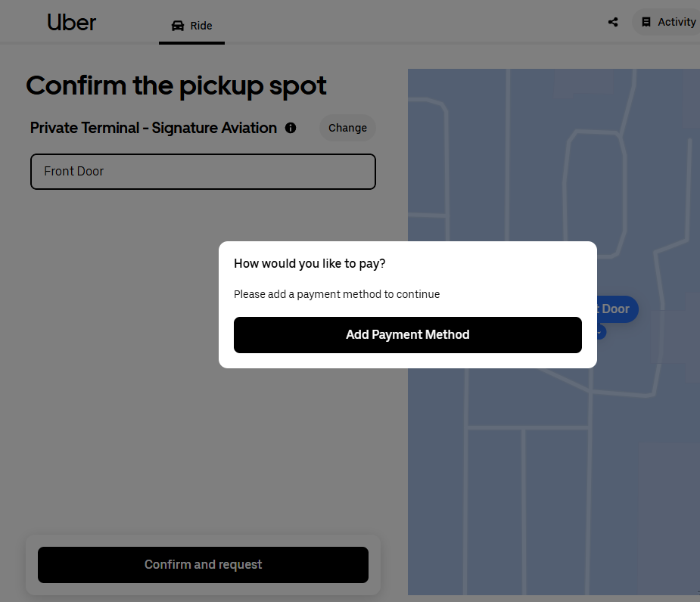
Task: Open the Front Door pickup spot selector
Action: pos(203,172)
